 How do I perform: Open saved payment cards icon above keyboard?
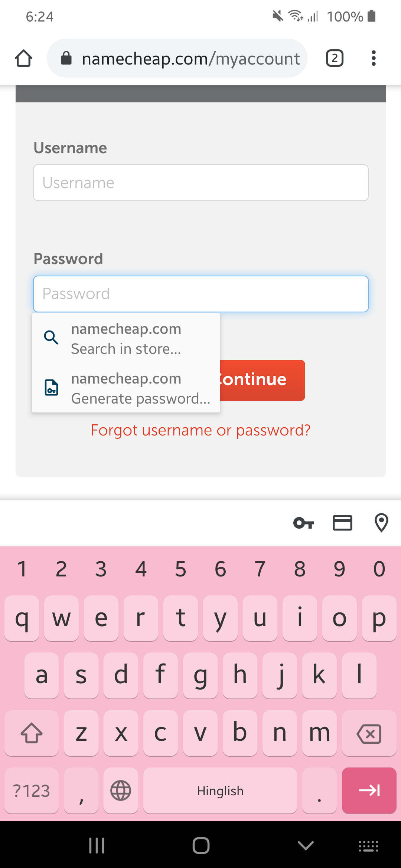click(342, 523)
